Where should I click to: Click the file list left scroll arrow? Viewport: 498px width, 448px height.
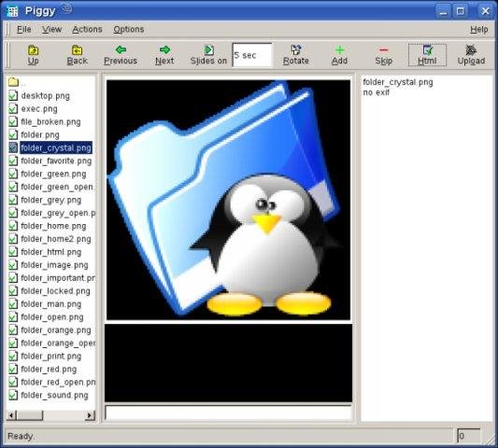point(11,415)
